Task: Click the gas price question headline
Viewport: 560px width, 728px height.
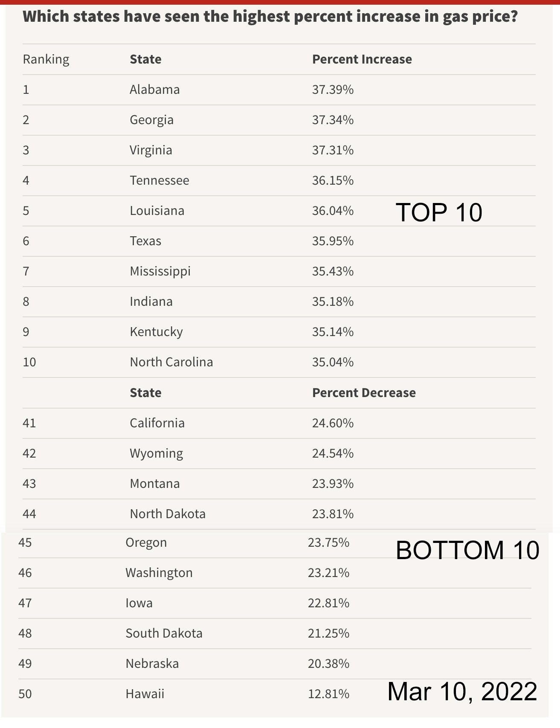Action: coord(270,17)
